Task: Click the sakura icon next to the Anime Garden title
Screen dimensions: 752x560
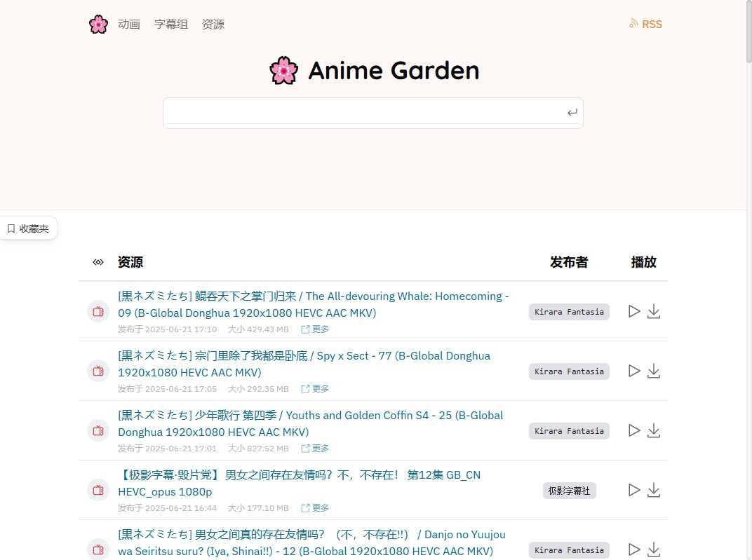Action: click(283, 70)
